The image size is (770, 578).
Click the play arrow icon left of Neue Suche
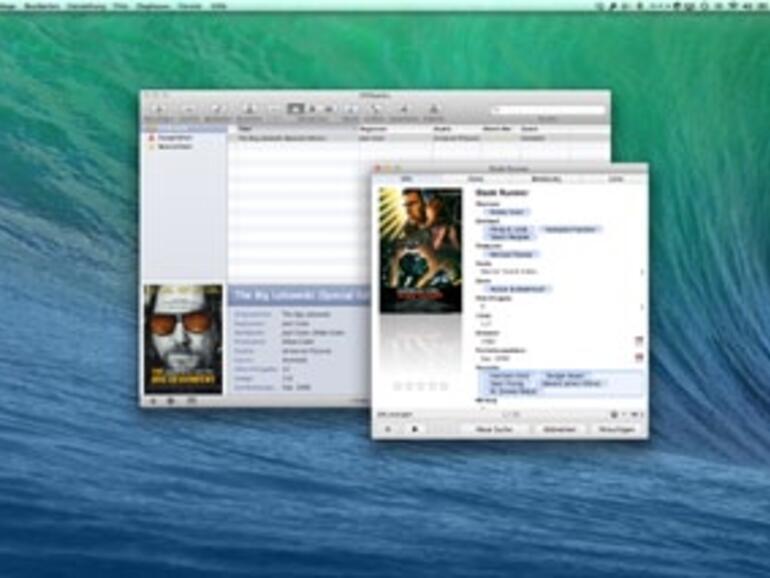pos(415,429)
